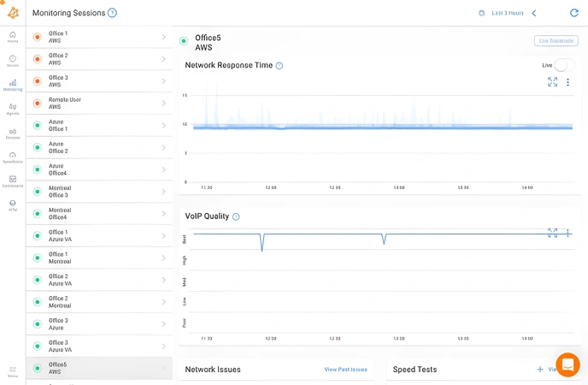Screen dimensions: 588x385
Task: Click the green status dot for Montreal Office4
Action: [37, 214]
